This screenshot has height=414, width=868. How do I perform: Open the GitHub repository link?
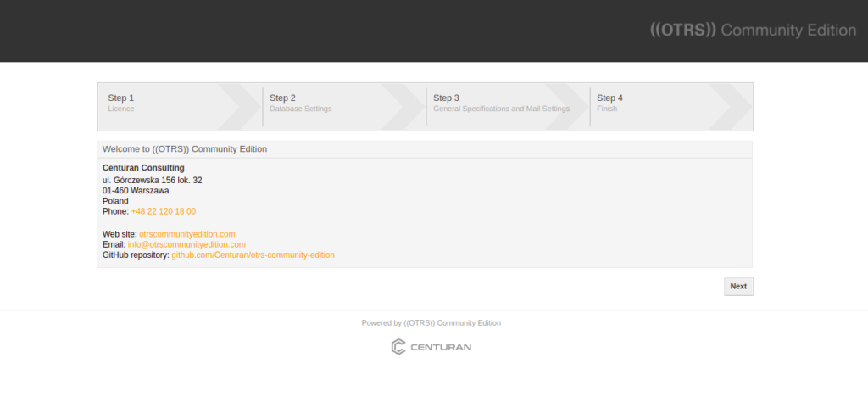click(x=253, y=255)
